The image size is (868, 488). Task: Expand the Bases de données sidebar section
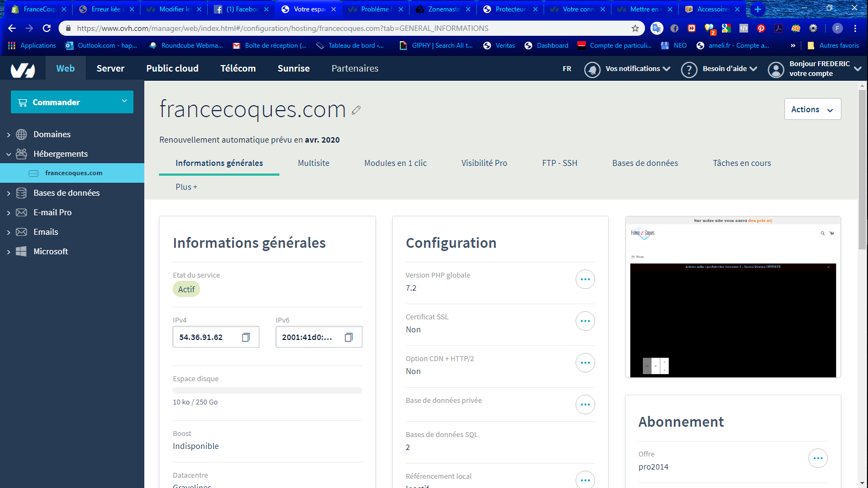point(66,193)
